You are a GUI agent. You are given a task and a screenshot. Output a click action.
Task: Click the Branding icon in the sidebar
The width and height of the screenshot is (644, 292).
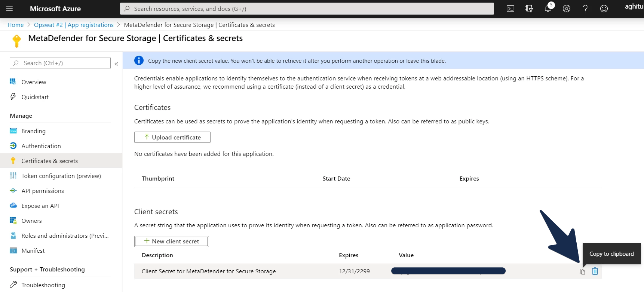pyautogui.click(x=13, y=130)
